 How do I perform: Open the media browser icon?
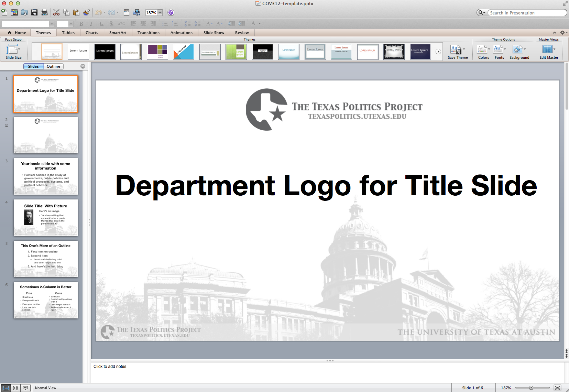pos(136,13)
